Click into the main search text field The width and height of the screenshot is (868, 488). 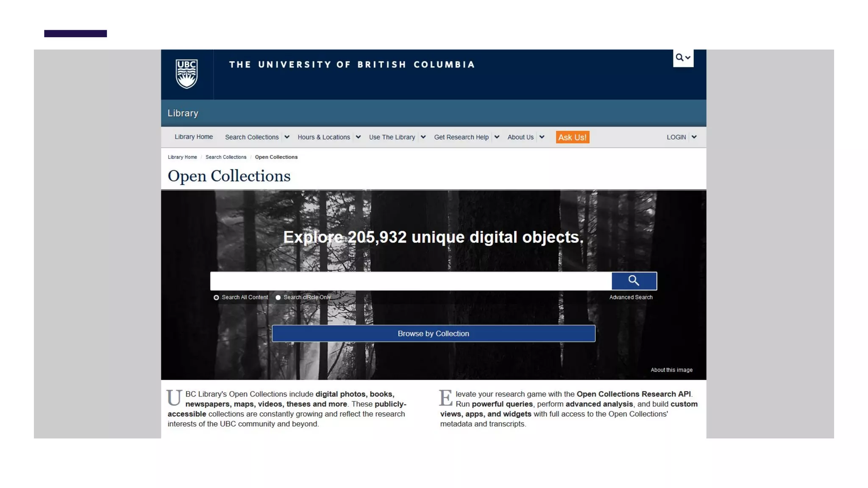coord(410,281)
